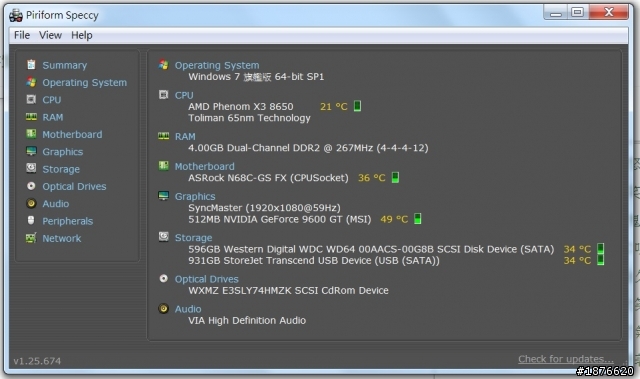Open the View menu

point(50,35)
